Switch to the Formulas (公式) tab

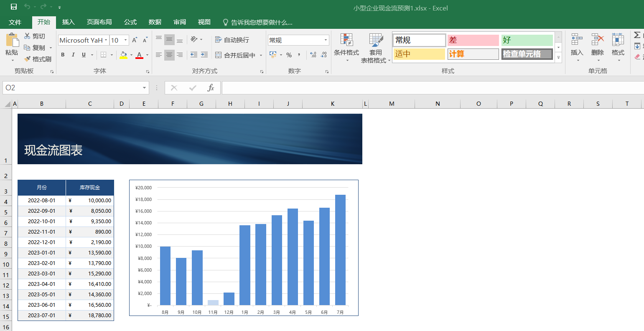click(130, 22)
